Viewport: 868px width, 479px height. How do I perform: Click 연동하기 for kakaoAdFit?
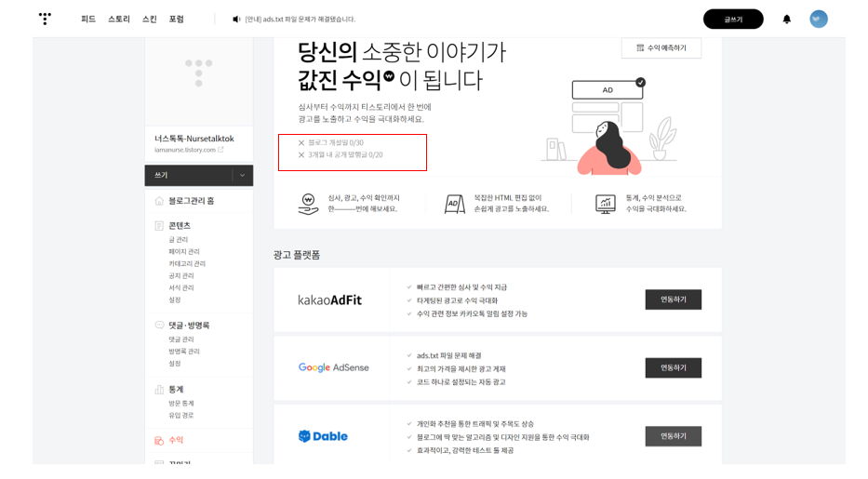click(674, 299)
